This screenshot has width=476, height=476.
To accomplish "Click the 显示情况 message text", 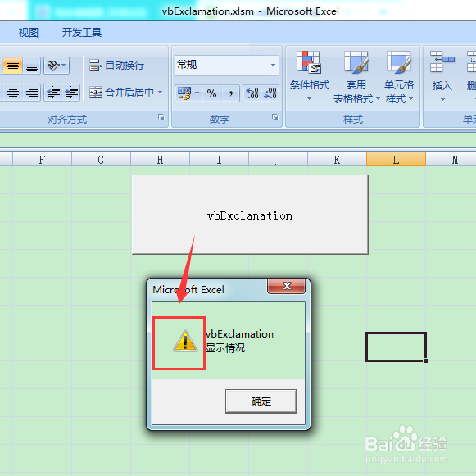I will click(225, 348).
